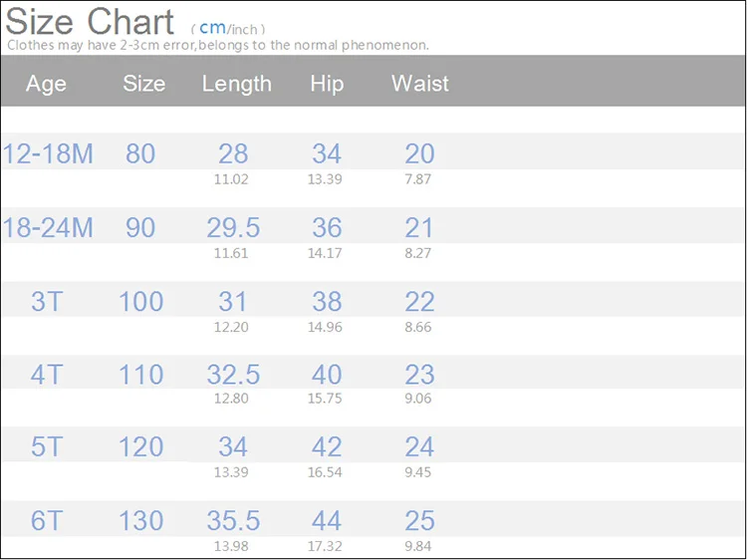Image resolution: width=747 pixels, height=560 pixels.
Task: Click the 2-3cm error disclaimer text
Action: pos(218,45)
